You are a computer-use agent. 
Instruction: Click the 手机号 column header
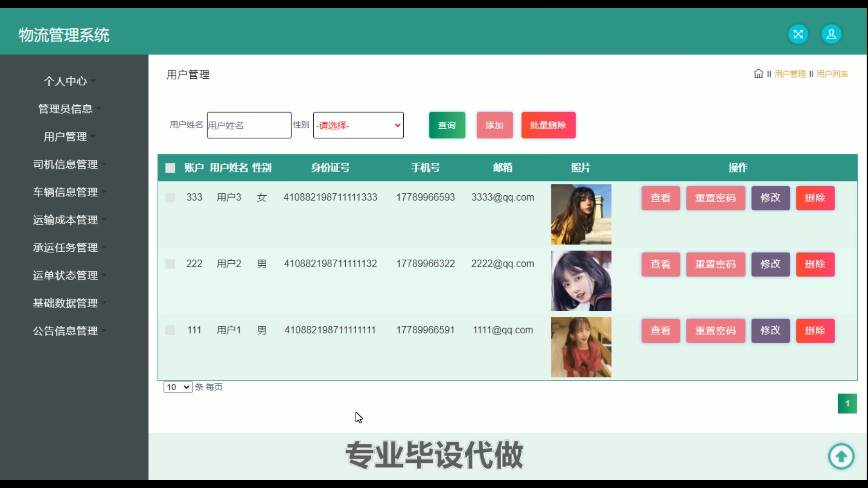[425, 168]
